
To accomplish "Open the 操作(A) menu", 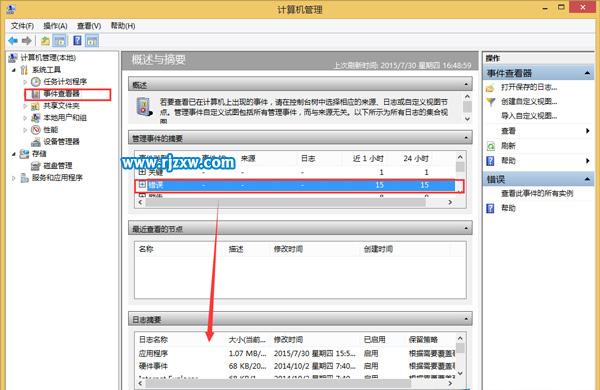I will pos(55,26).
